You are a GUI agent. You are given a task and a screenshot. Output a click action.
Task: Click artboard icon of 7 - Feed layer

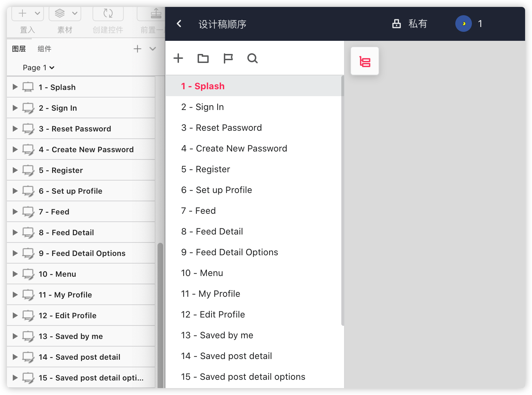click(x=28, y=211)
